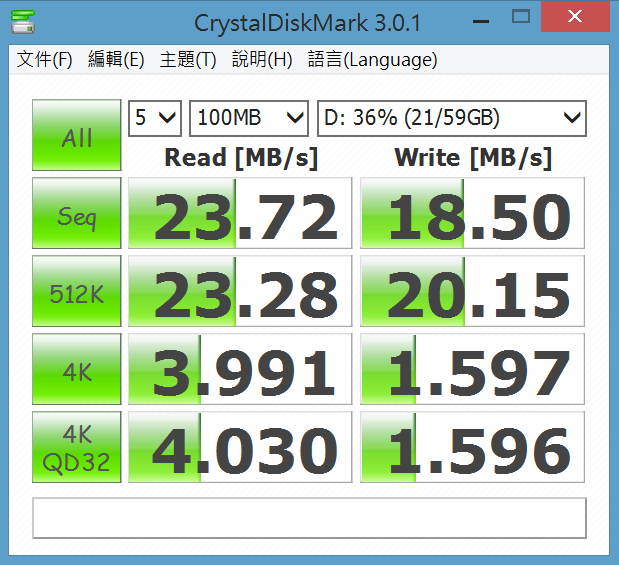Select the 4K QD32 read result 4.030
The height and width of the screenshot is (565, 619).
(240, 447)
